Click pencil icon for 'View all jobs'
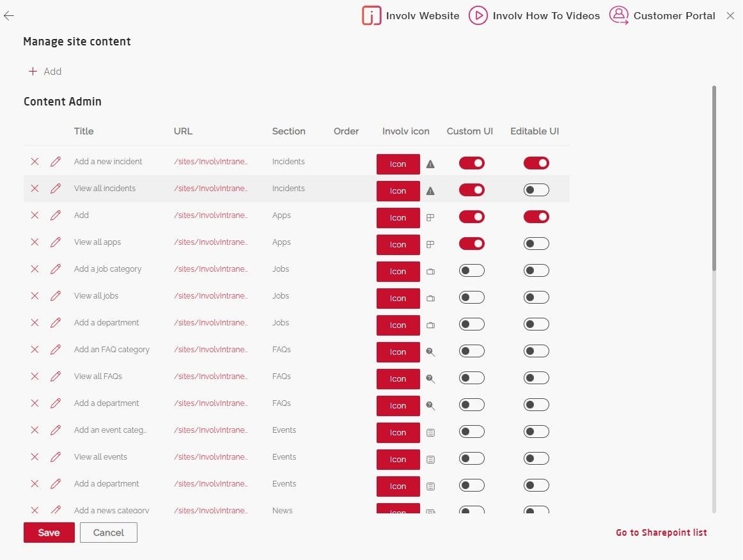Viewport: 743px width, 560px height. (56, 296)
